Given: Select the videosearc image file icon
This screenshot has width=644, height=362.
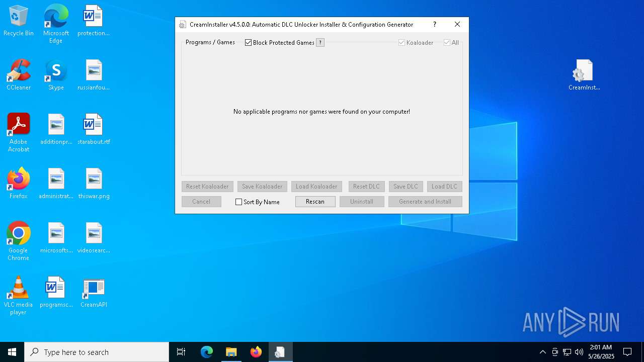Looking at the screenshot, I should pos(94,238).
